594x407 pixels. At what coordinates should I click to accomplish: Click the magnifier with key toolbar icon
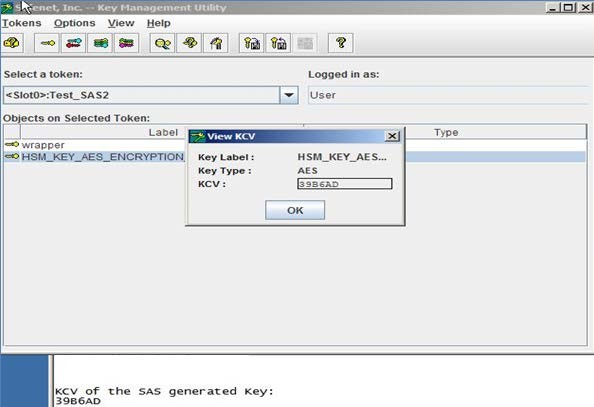coord(163,43)
